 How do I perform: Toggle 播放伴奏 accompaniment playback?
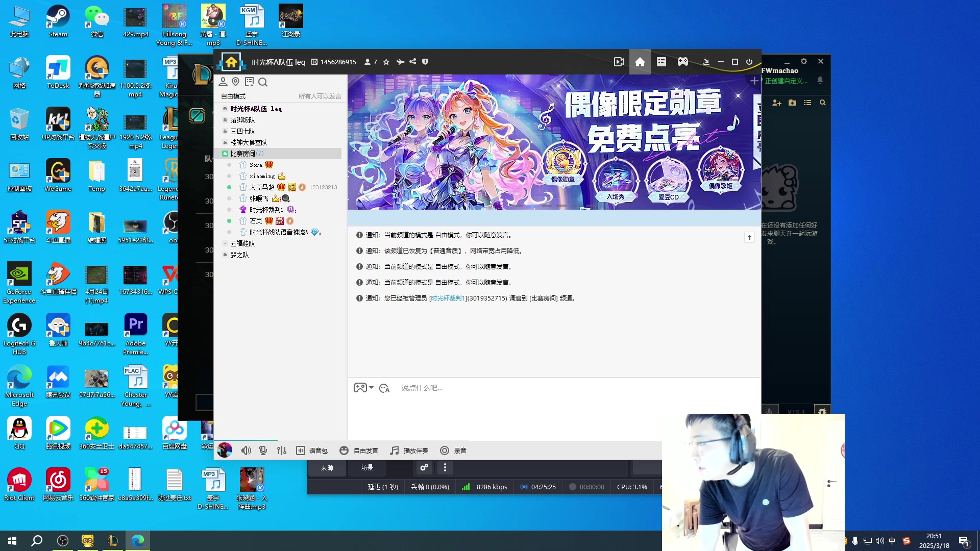[409, 450]
